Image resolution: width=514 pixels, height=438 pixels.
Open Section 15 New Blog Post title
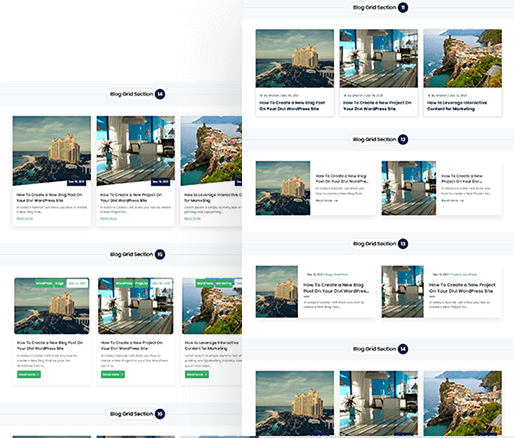[50, 345]
